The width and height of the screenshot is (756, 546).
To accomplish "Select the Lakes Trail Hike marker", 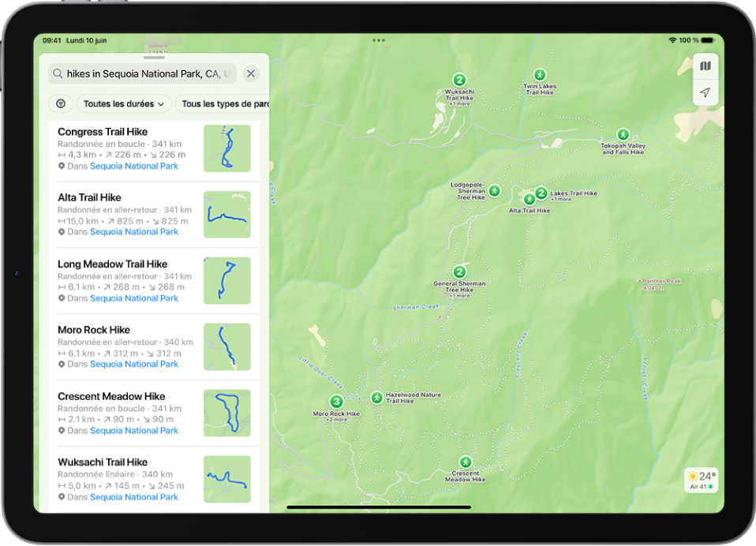I will (x=541, y=193).
